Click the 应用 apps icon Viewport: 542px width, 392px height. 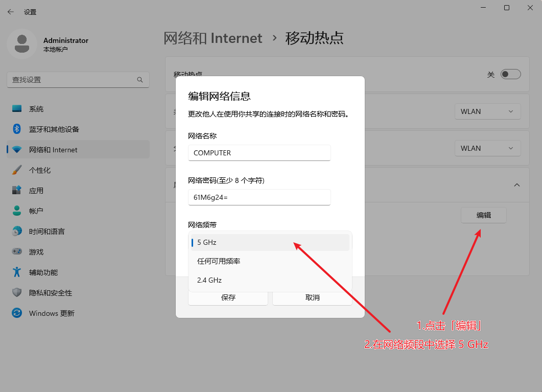16,191
